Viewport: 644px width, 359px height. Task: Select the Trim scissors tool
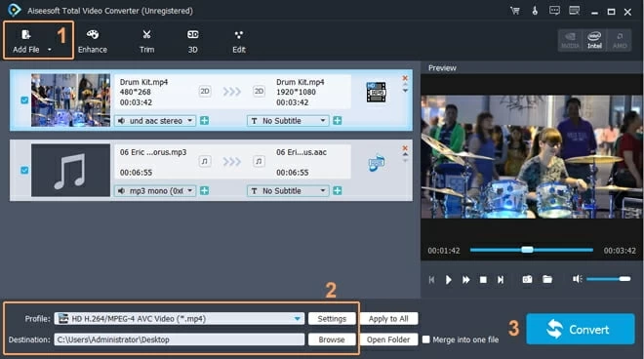[146, 42]
